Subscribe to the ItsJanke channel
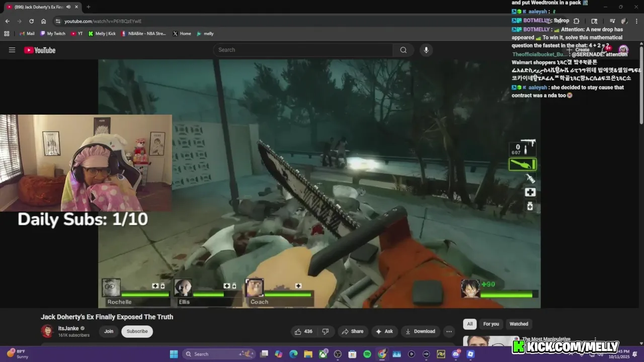 (137, 331)
